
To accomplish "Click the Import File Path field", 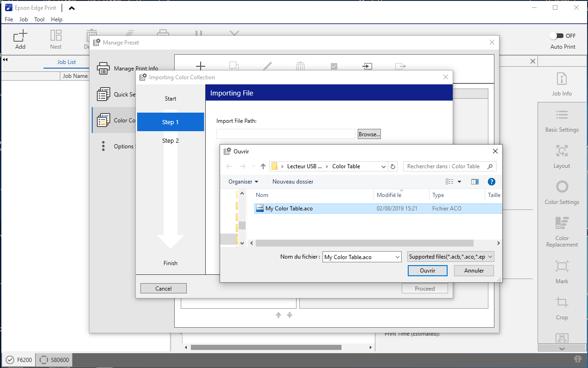I will (x=286, y=134).
